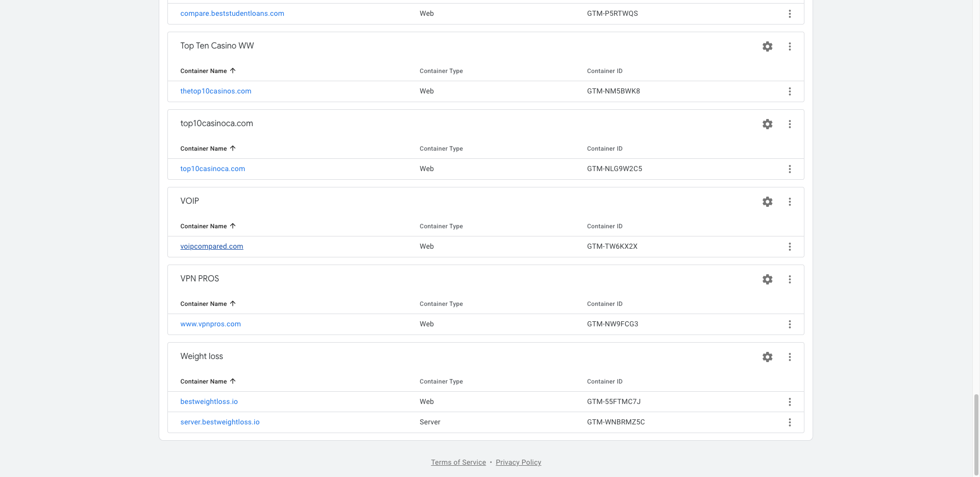
Task: Open more actions for server.bestweightloss.io container
Action: [x=790, y=422]
